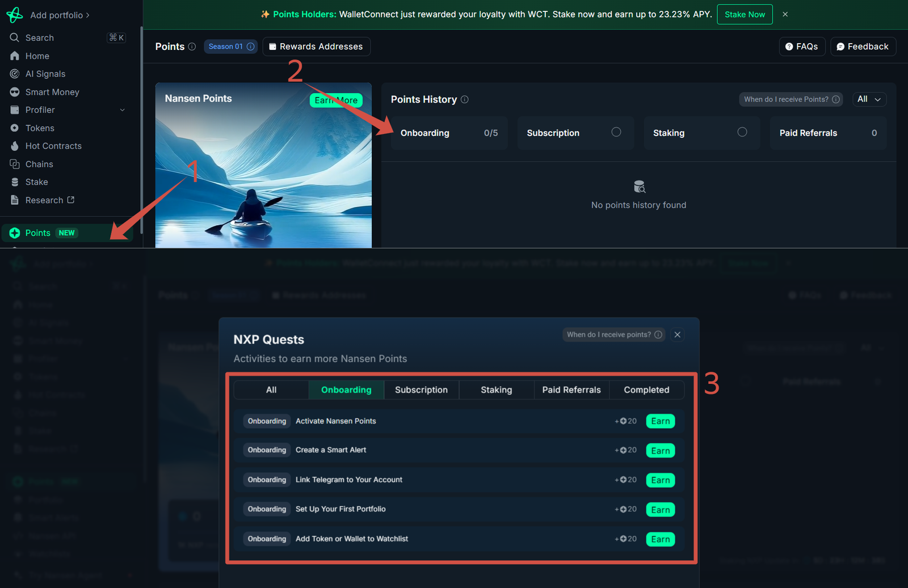Open the AI Signals sidebar icon

click(15, 74)
